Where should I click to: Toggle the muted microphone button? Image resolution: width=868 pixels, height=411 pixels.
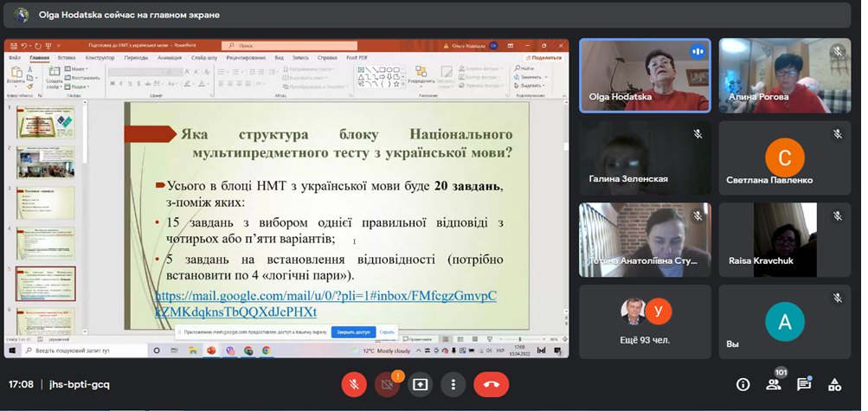[354, 384]
